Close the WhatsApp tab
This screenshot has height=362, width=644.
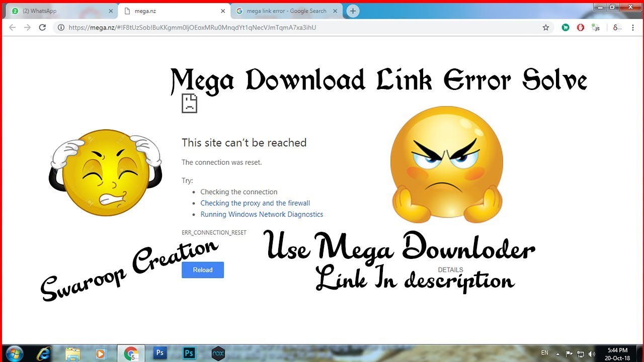[x=111, y=11]
